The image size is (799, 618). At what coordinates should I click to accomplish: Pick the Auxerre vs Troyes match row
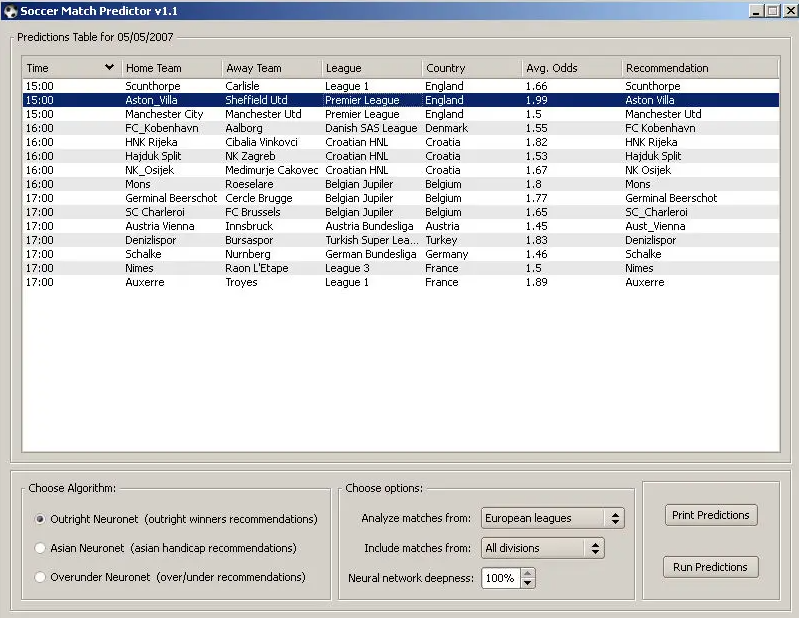coord(400,282)
